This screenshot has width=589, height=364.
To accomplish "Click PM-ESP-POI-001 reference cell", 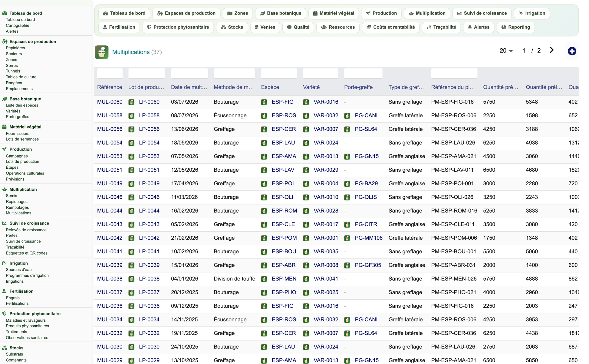I will (452, 184).
